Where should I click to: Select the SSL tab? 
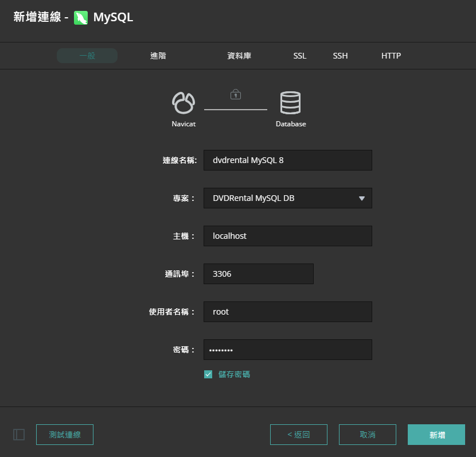pos(300,56)
